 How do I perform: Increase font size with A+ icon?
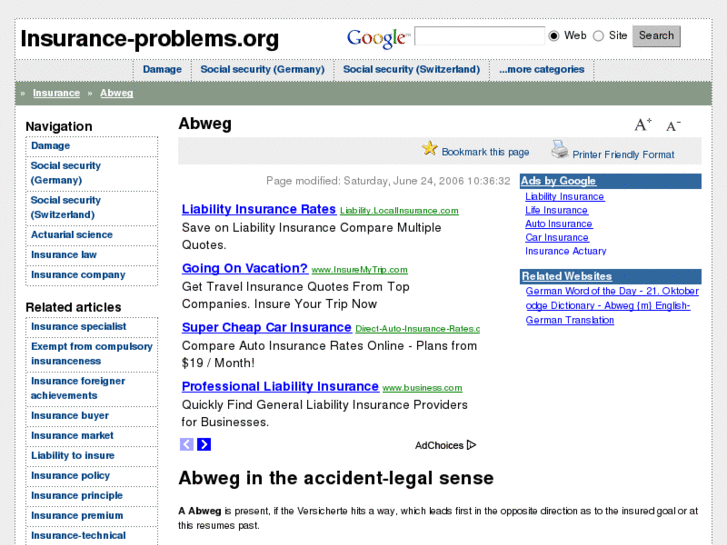643,124
